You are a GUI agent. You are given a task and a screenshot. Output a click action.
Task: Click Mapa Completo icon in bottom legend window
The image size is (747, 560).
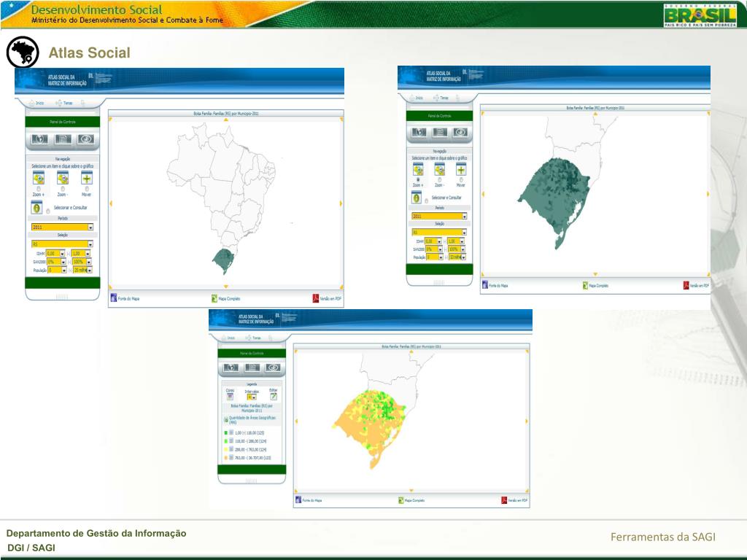click(401, 500)
